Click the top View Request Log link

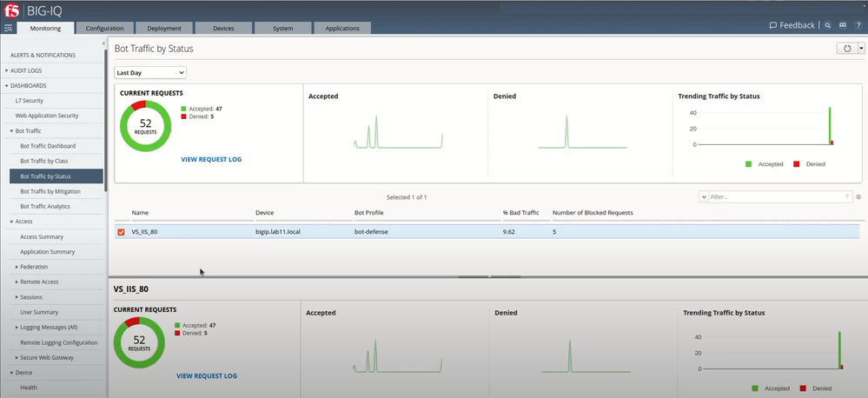click(211, 160)
